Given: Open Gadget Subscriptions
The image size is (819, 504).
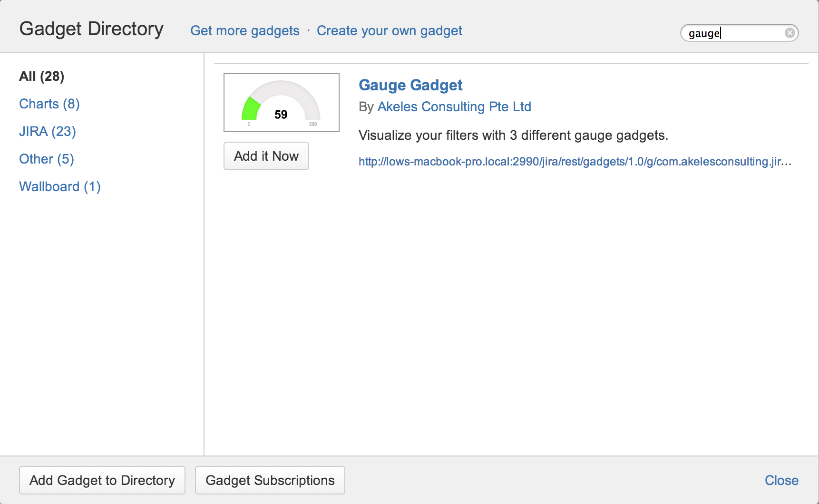Looking at the screenshot, I should point(270,480).
